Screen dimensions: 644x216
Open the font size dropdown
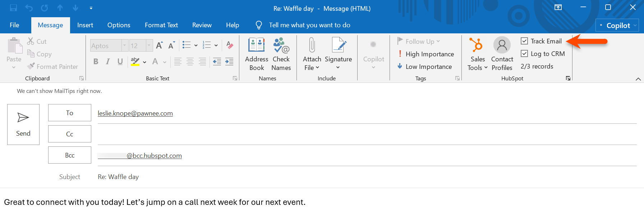coord(149,46)
